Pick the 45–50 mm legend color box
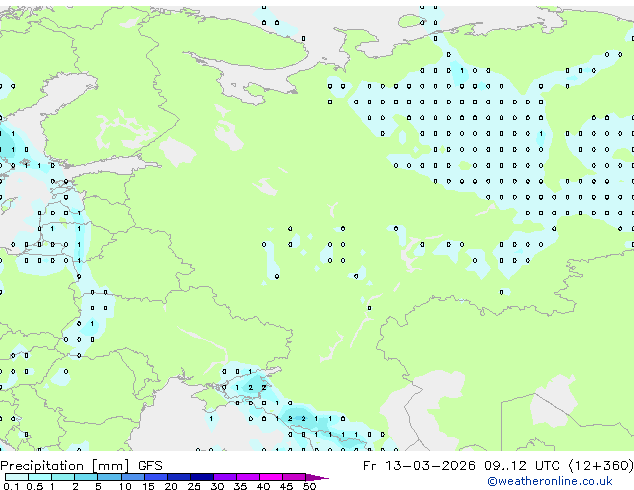Screen dimensions: 634x490 click(294, 477)
